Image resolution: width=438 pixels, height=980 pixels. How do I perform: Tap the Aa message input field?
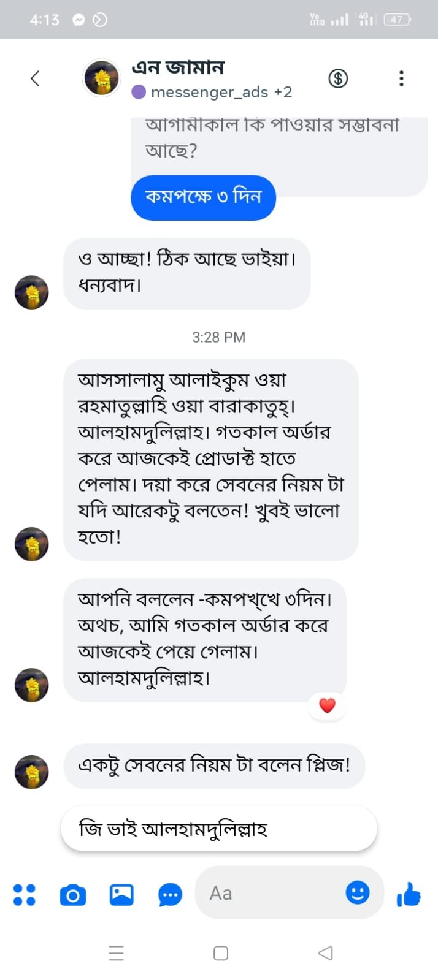coord(270,893)
